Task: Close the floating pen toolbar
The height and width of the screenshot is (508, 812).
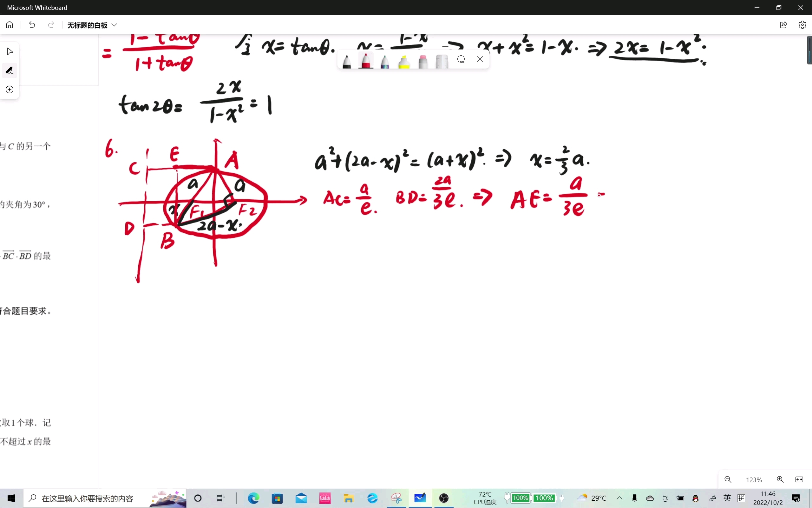Action: 480,59
